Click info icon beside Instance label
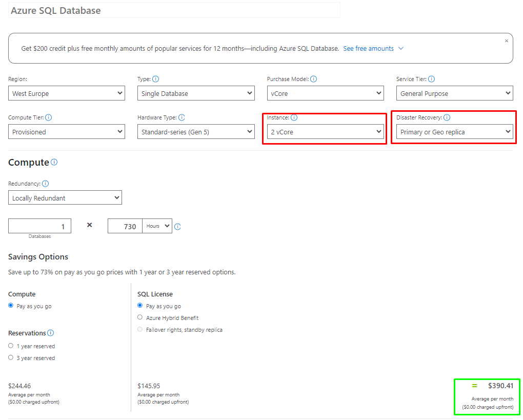Viewport: 523px width, 420px height. (294, 117)
